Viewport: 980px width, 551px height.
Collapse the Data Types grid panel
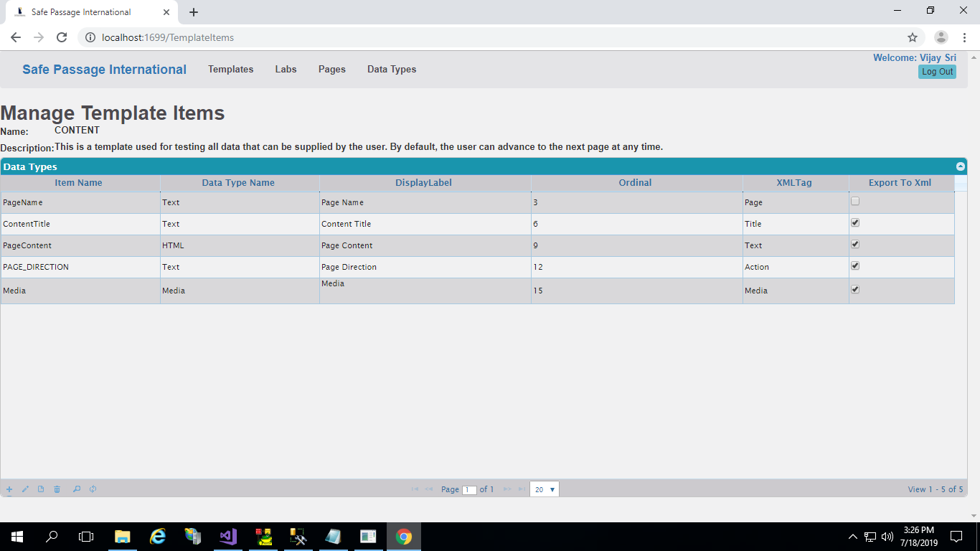point(961,166)
